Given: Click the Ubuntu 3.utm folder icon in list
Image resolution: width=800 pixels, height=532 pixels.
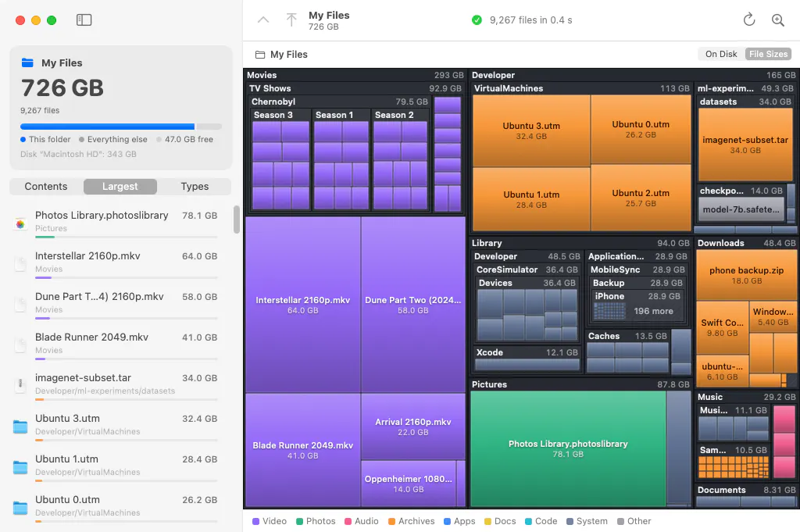Looking at the screenshot, I should [20, 426].
